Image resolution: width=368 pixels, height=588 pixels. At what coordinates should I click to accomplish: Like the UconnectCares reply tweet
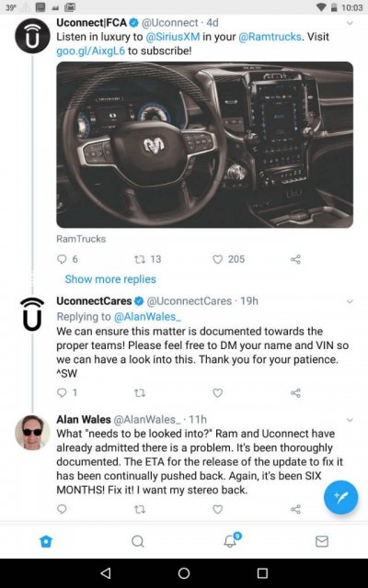pyautogui.click(x=218, y=392)
